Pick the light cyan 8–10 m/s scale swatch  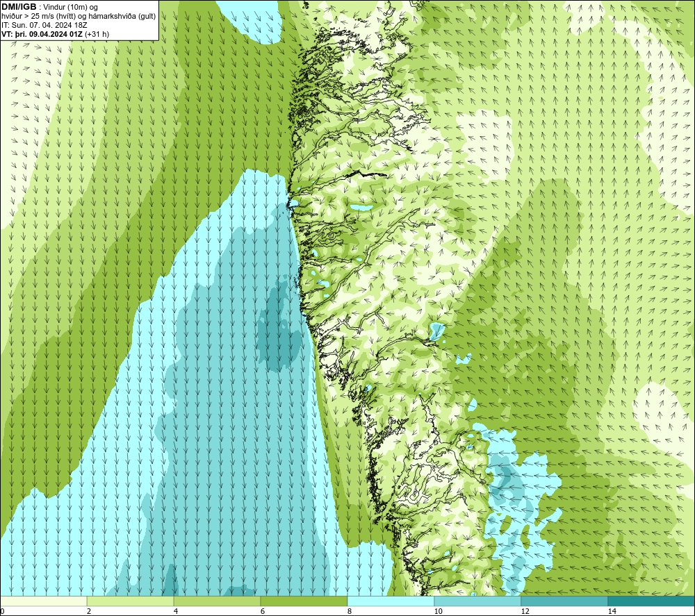pos(391,601)
